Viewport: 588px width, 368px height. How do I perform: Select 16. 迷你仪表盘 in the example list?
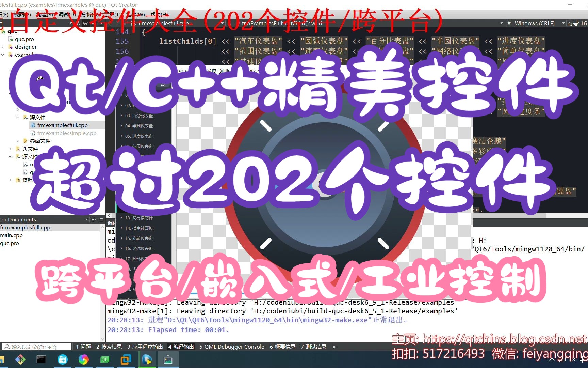[x=139, y=248]
